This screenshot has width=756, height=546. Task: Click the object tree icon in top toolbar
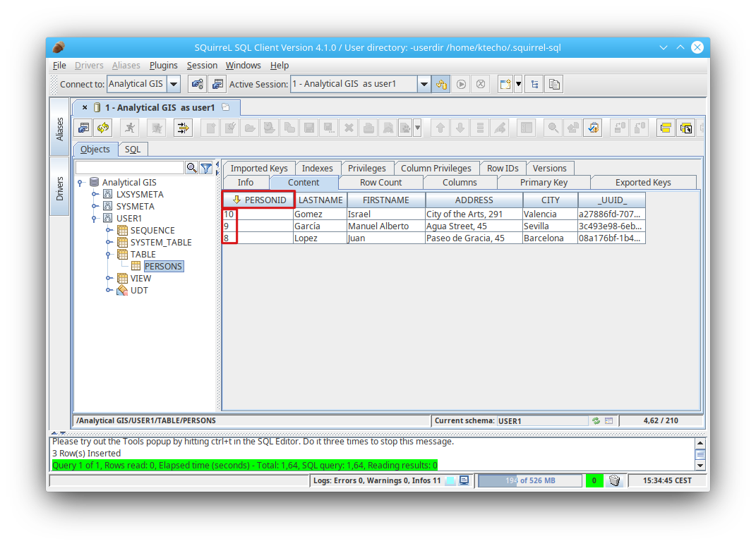click(534, 85)
